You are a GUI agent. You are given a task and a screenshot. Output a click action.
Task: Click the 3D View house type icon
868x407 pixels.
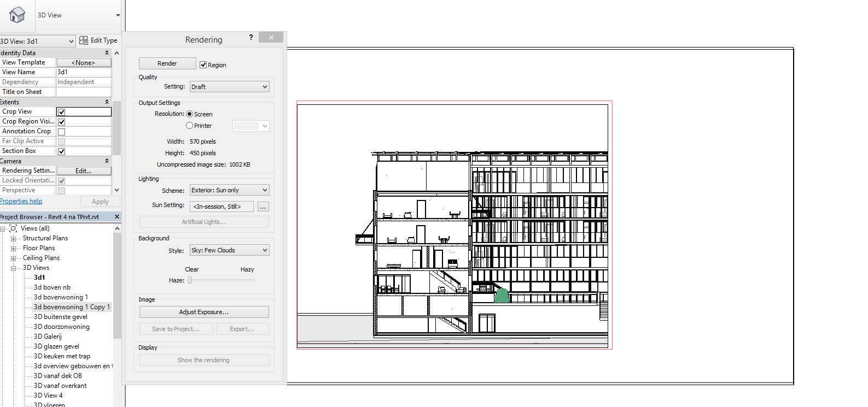tap(17, 15)
